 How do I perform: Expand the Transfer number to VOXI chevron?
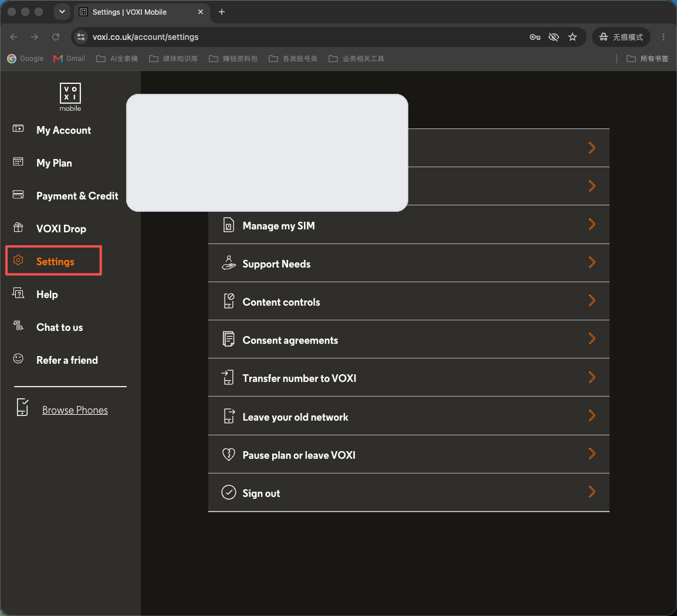(x=592, y=377)
